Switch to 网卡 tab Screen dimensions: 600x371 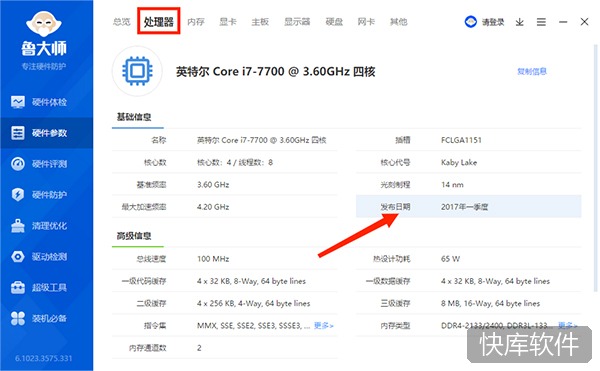(x=366, y=22)
